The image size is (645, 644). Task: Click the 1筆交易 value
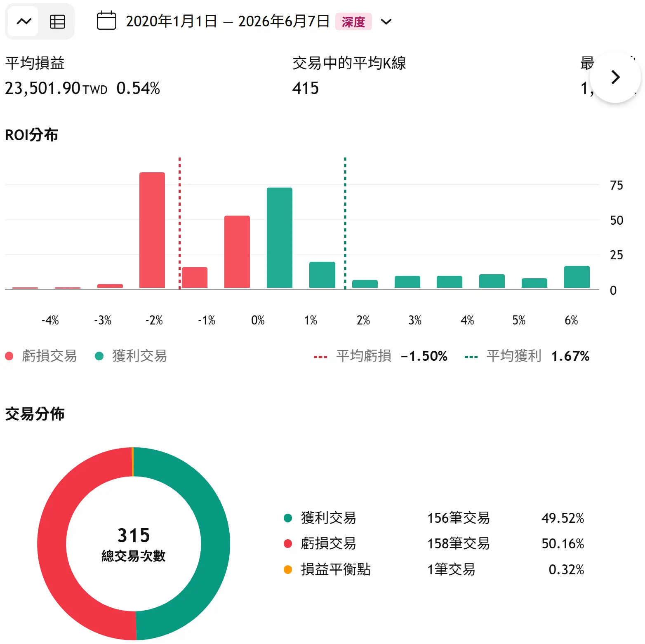[x=451, y=569]
